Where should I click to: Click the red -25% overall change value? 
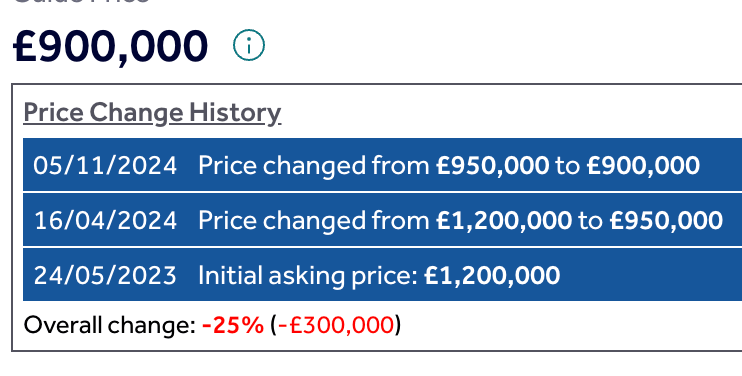pyautogui.click(x=233, y=325)
